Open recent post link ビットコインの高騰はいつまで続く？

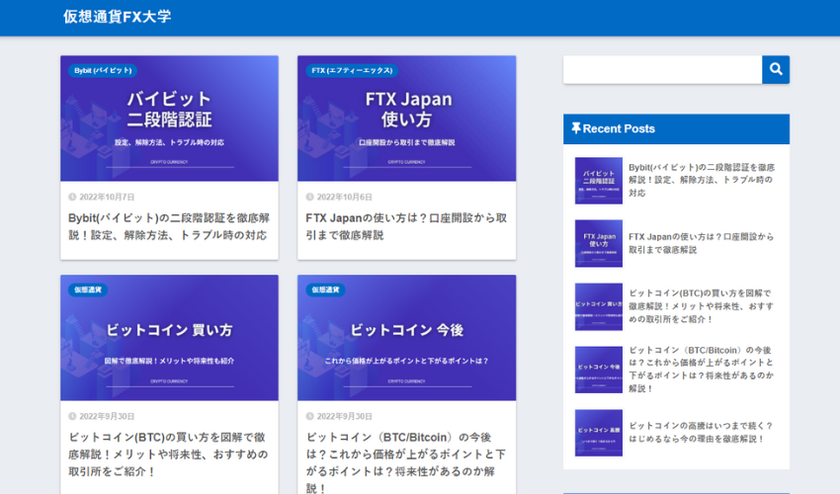pyautogui.click(x=701, y=432)
